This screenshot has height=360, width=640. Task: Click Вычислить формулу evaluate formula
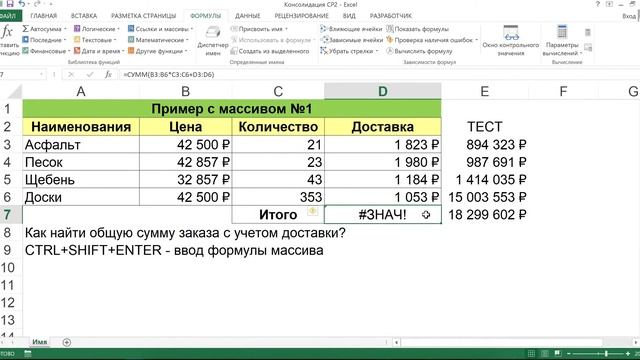[x=419, y=51]
